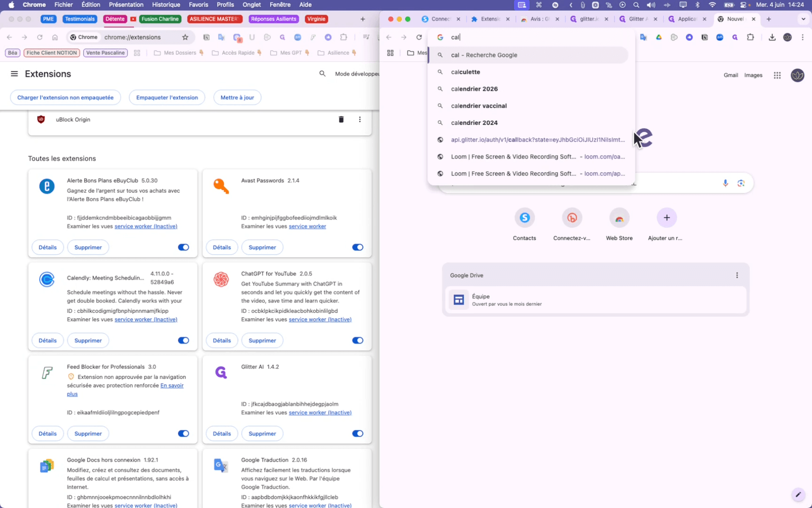Go to home page in left window
812x508 pixels.
[55, 37]
